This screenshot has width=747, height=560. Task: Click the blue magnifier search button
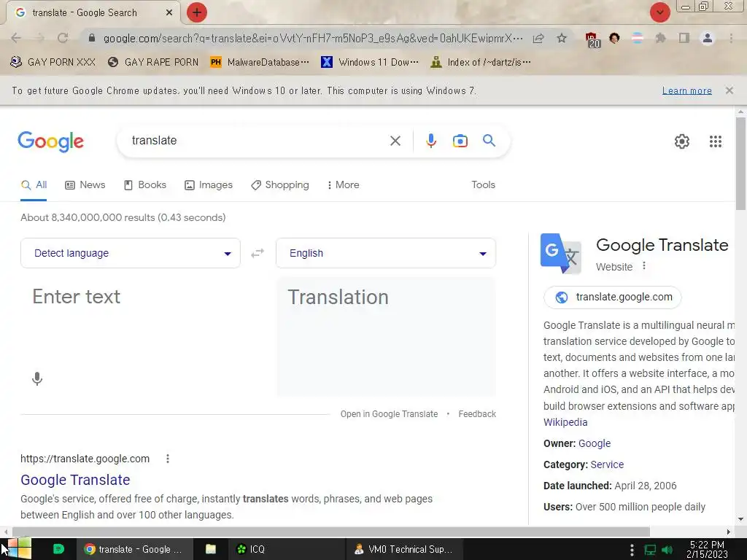(x=489, y=141)
